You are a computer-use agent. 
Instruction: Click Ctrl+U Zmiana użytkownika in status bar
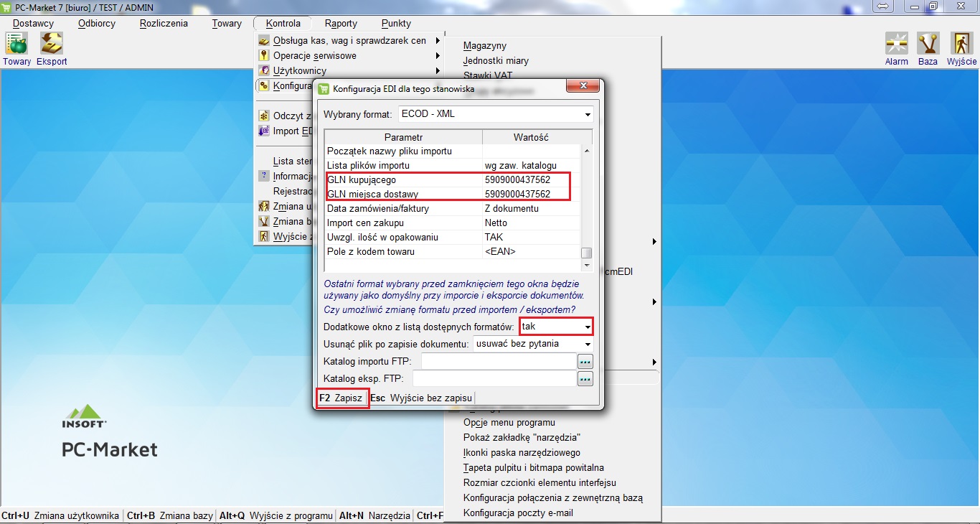(x=60, y=515)
